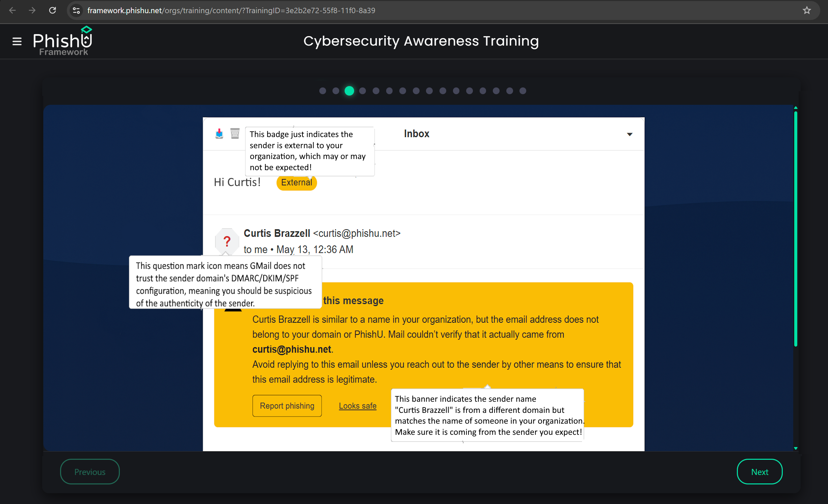Viewport: 828px width, 504px height.
Task: Jump to the fourteenth slide progress dot
Action: coord(496,91)
